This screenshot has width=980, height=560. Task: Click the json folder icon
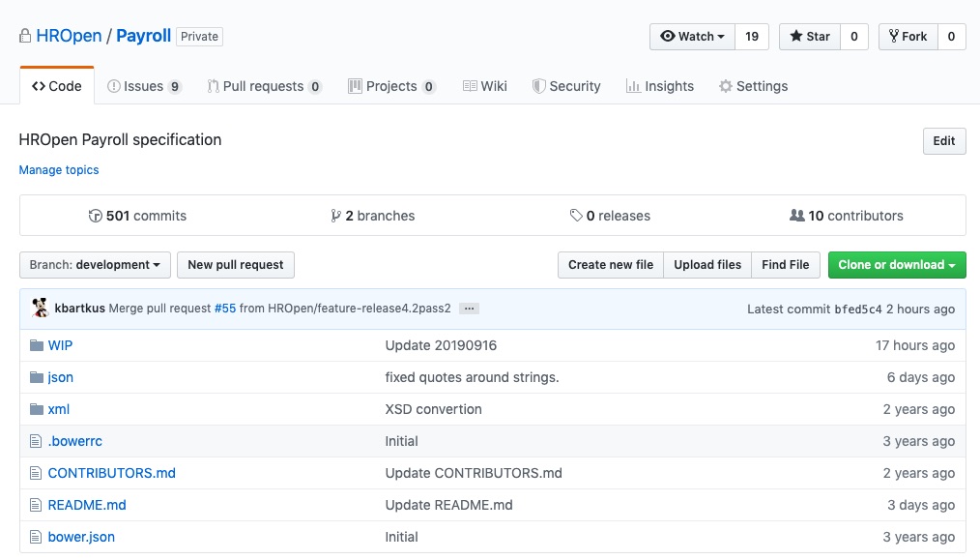(x=37, y=377)
